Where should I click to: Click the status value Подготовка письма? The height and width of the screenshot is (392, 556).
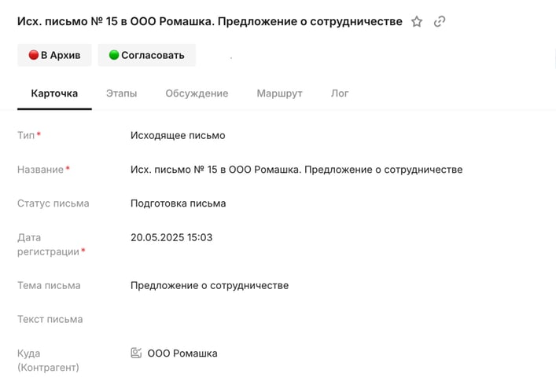tap(178, 203)
